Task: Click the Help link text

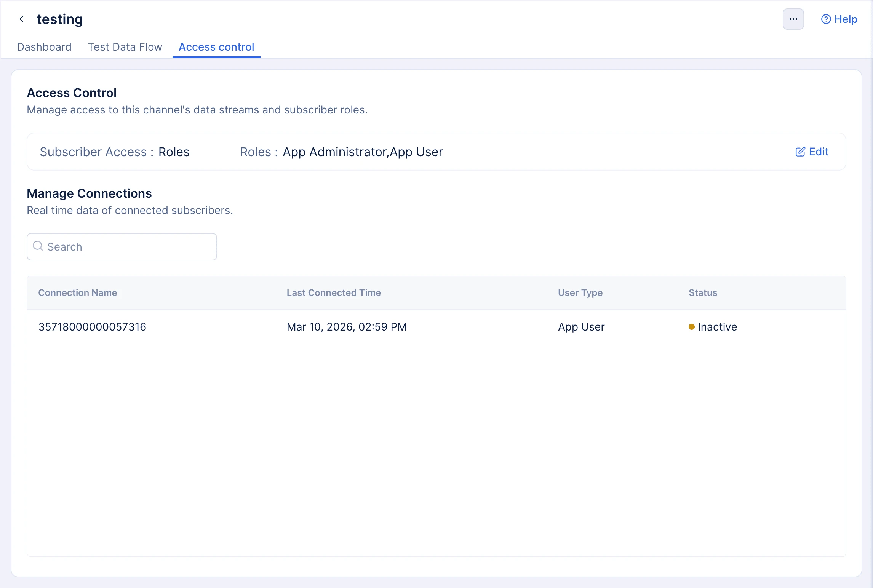Action: pos(846,19)
